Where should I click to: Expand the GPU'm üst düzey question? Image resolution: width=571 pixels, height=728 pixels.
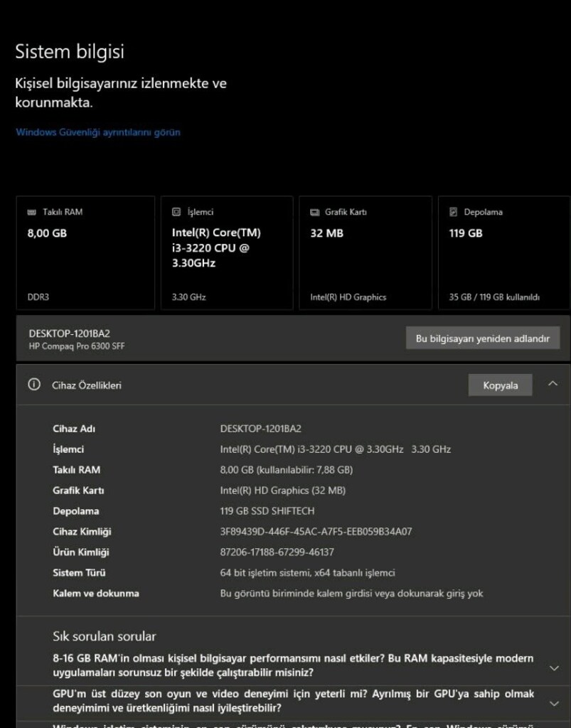point(554,704)
